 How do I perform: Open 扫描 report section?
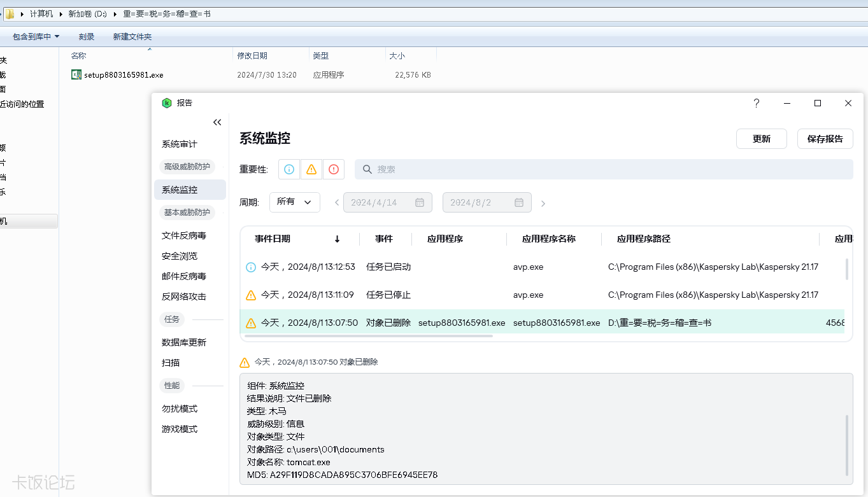pos(171,363)
